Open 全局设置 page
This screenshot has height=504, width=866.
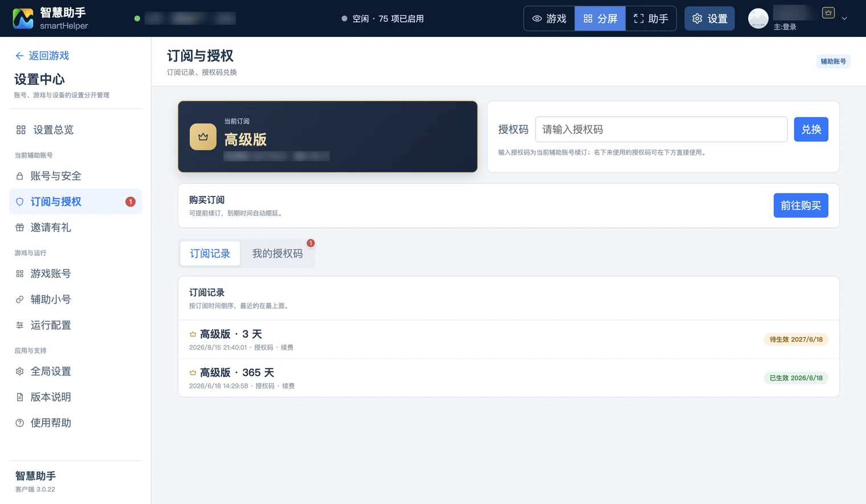[x=75, y=371]
